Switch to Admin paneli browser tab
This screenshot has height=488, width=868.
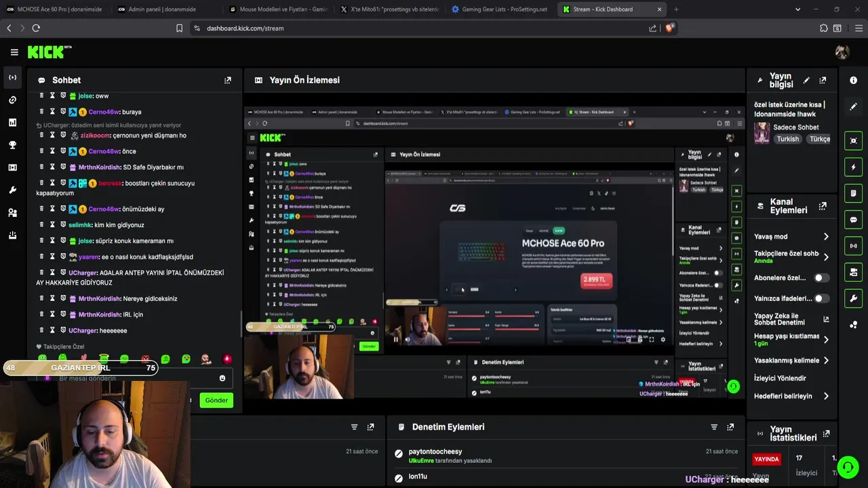point(163,9)
